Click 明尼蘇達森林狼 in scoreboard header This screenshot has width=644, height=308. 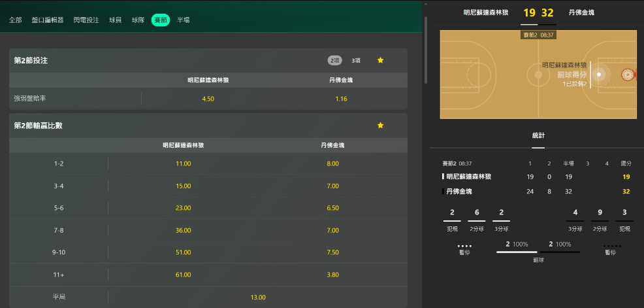486,12
